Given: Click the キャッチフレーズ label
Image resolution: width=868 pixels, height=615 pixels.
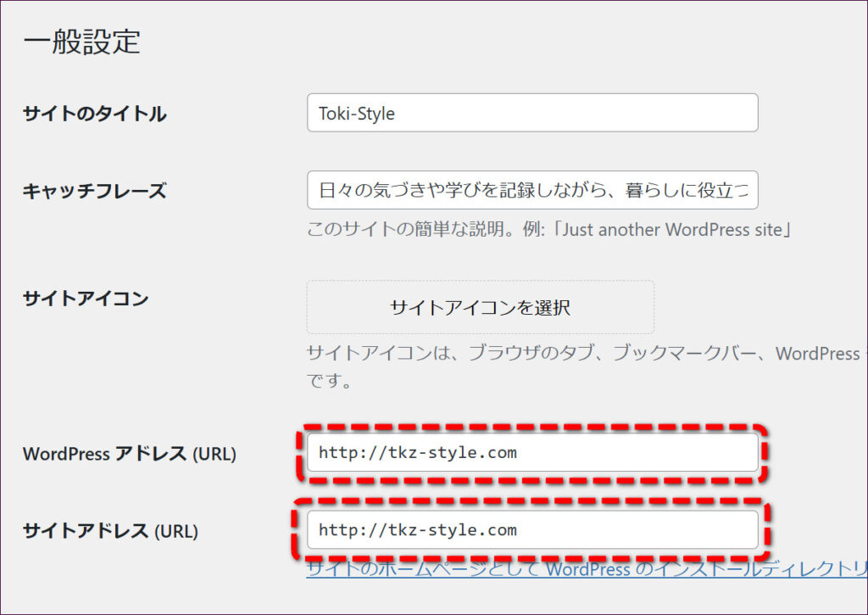Looking at the screenshot, I should point(94,190).
